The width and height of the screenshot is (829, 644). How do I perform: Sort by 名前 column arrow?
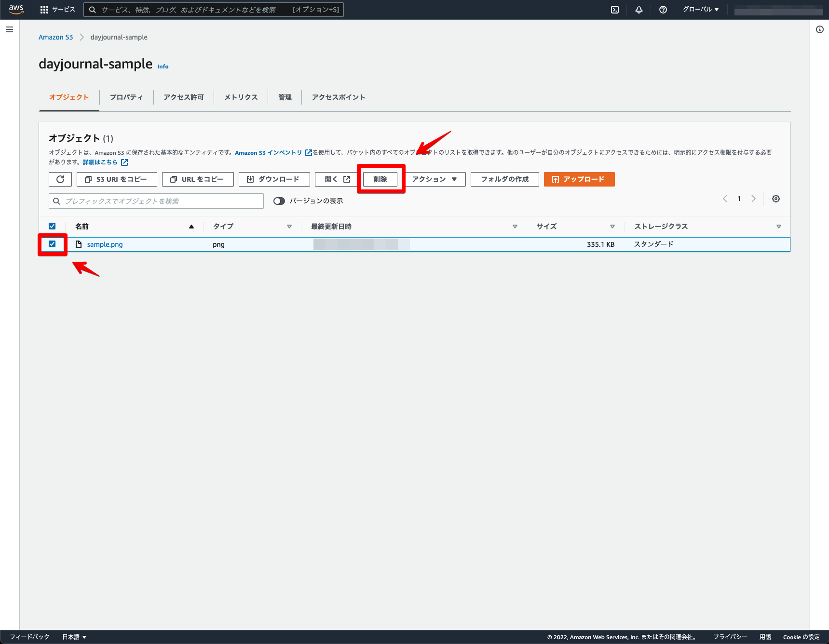coord(191,227)
